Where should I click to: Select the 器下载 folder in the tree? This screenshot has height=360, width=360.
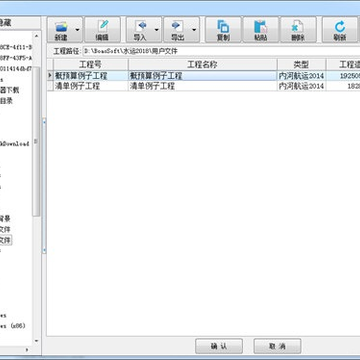click(x=9, y=90)
